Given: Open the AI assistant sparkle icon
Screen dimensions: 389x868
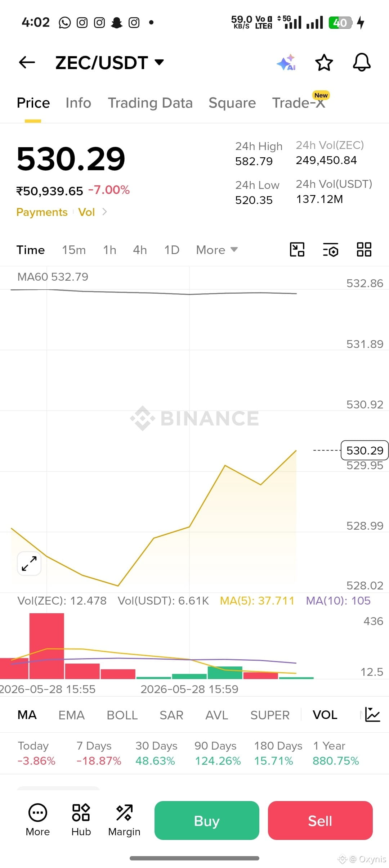Looking at the screenshot, I should pyautogui.click(x=286, y=63).
